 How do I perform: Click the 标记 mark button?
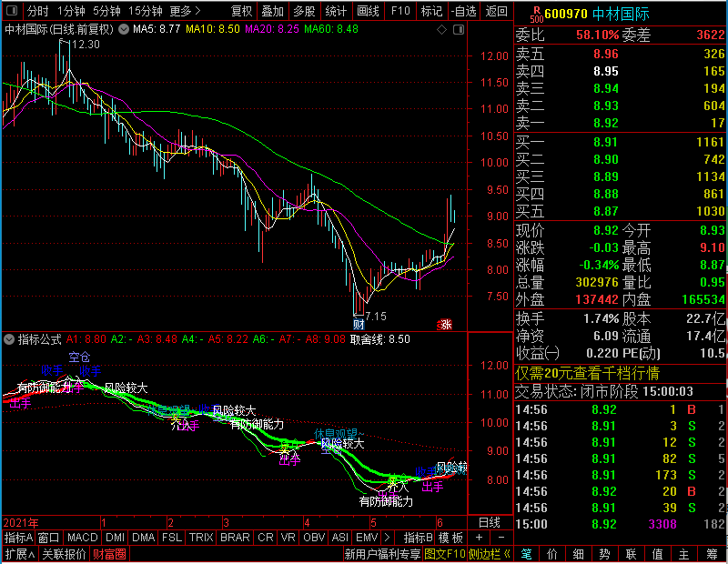click(x=431, y=11)
